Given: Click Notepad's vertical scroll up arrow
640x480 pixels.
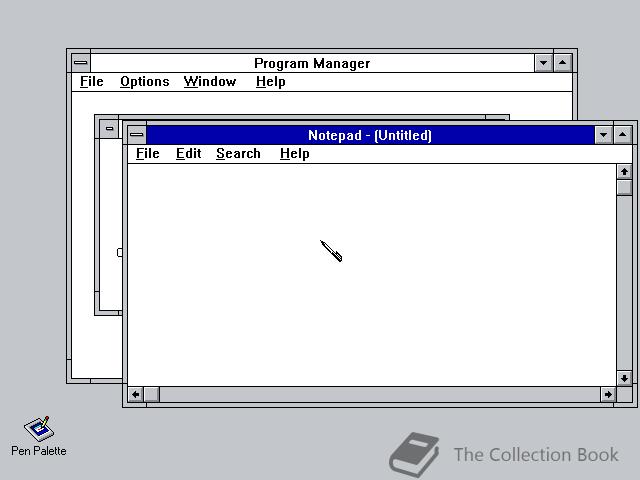Looking at the screenshot, I should pyautogui.click(x=624, y=172).
